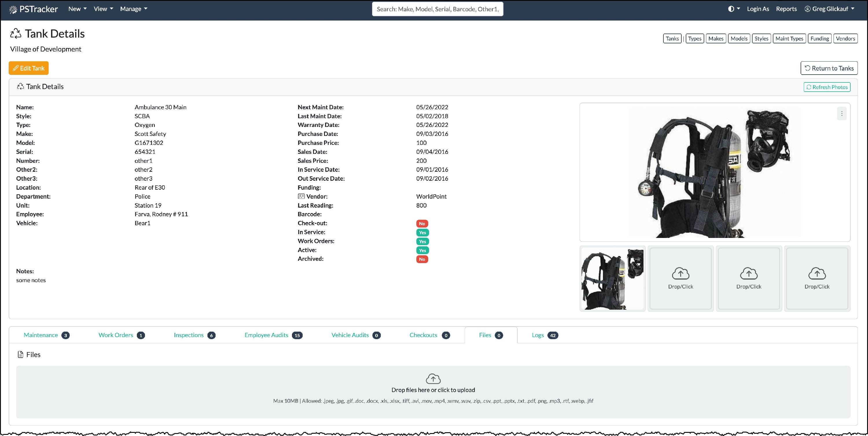Open the Maint Types link
868x436 pixels.
tap(789, 39)
